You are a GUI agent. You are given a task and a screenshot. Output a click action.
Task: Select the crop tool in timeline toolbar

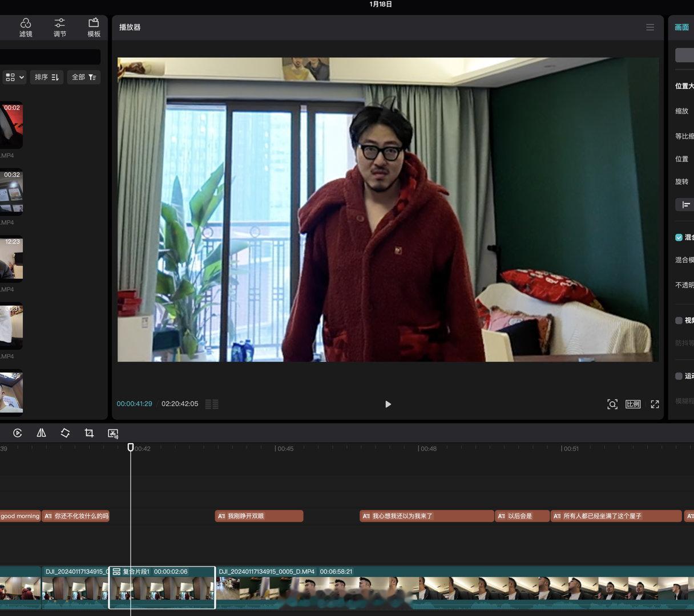(89, 433)
